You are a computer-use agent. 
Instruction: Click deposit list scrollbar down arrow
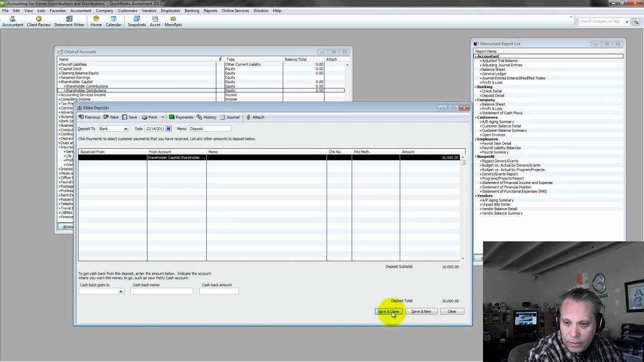462,258
